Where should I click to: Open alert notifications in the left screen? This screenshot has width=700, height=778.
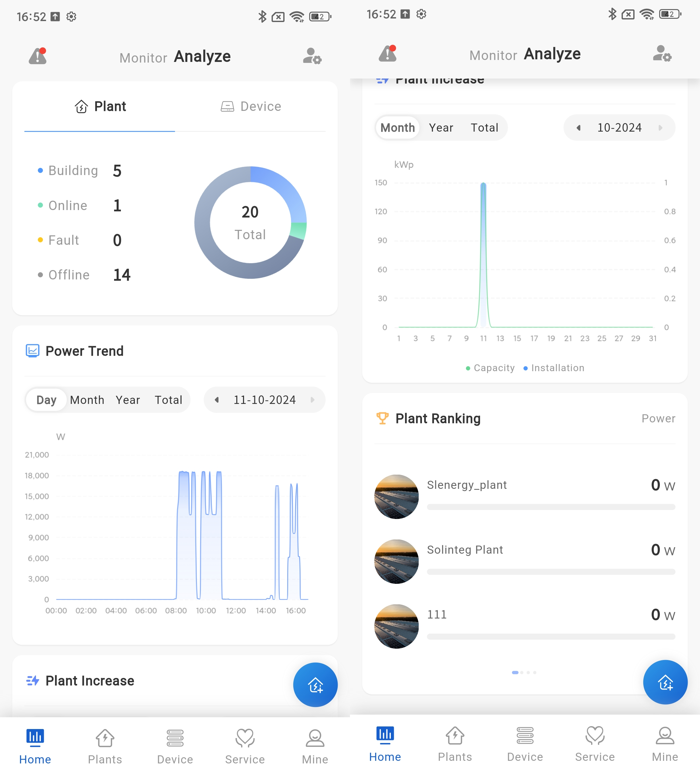point(38,56)
